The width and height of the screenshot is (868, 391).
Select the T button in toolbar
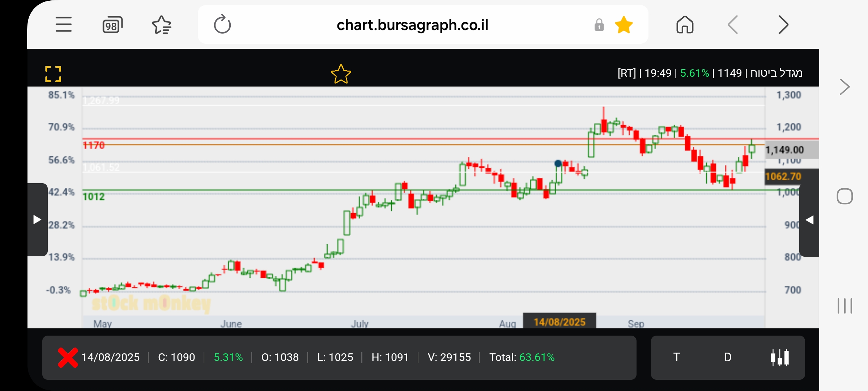tap(676, 357)
